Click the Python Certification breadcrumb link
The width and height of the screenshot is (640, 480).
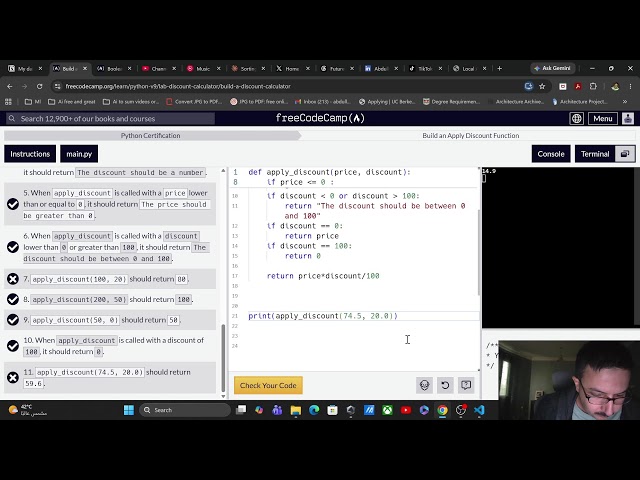tap(150, 136)
